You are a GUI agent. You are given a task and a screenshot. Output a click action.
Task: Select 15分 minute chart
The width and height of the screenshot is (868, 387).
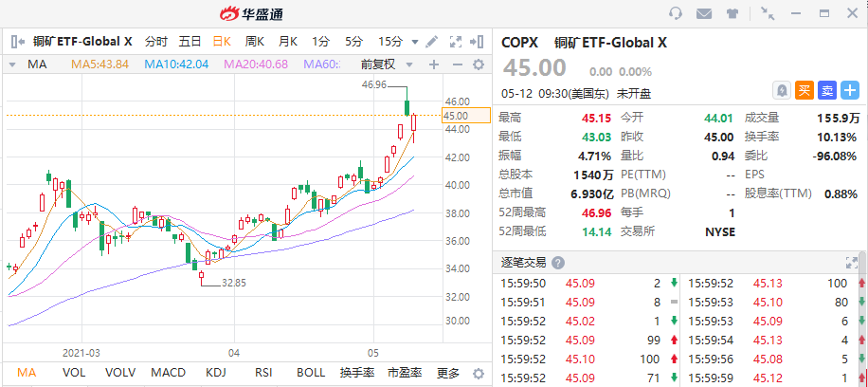(x=390, y=41)
